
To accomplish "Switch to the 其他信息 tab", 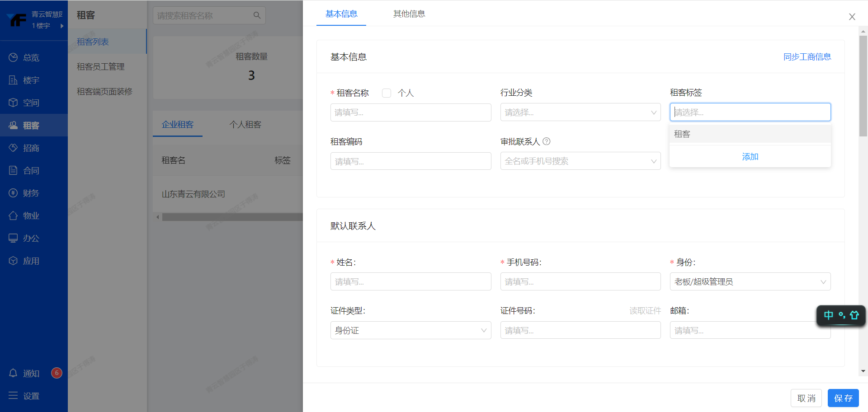I will pyautogui.click(x=409, y=14).
